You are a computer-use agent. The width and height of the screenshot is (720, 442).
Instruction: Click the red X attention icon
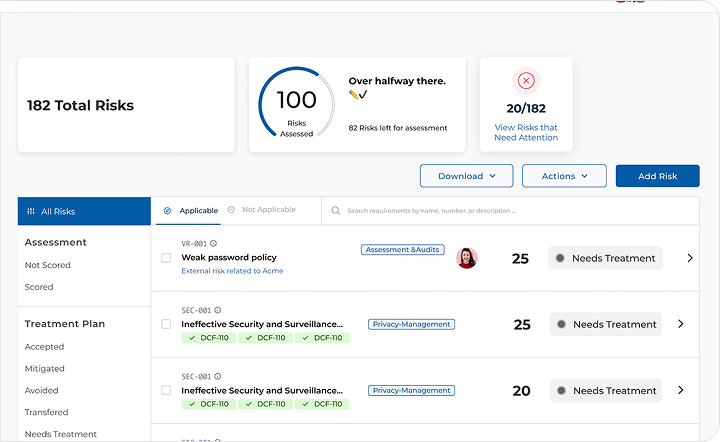pos(526,81)
